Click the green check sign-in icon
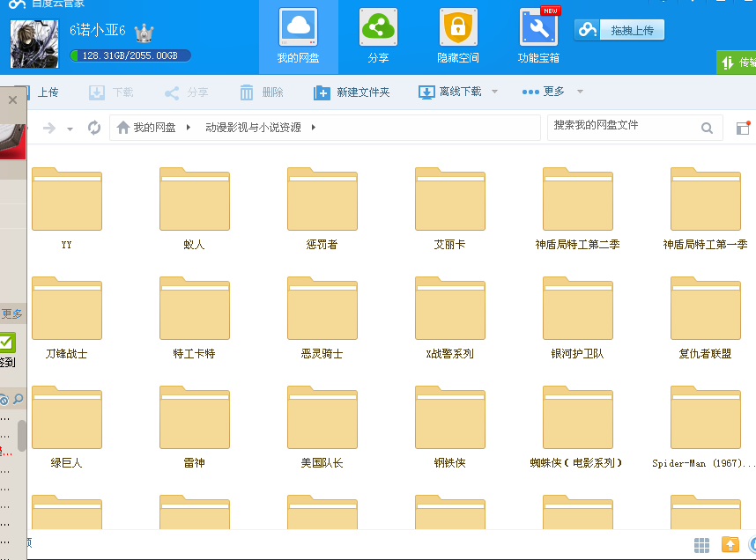 coord(8,343)
